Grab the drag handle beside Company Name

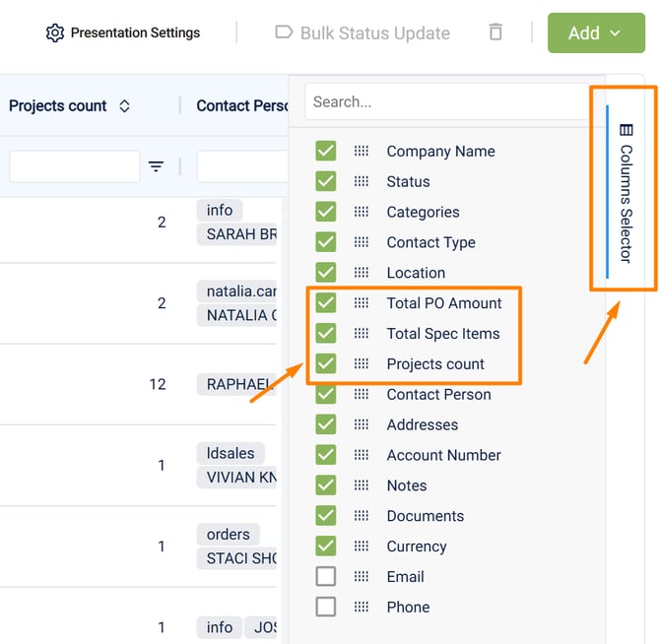point(362,152)
